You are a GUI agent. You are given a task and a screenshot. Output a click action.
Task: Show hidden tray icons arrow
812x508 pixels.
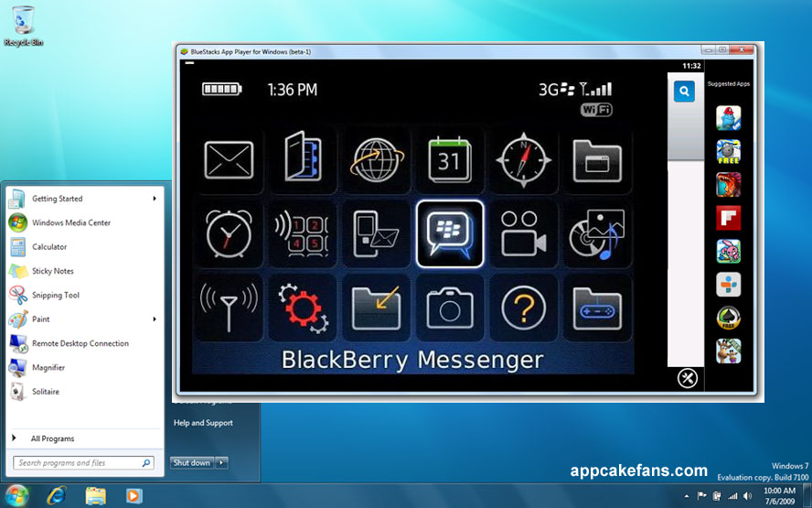point(687,497)
